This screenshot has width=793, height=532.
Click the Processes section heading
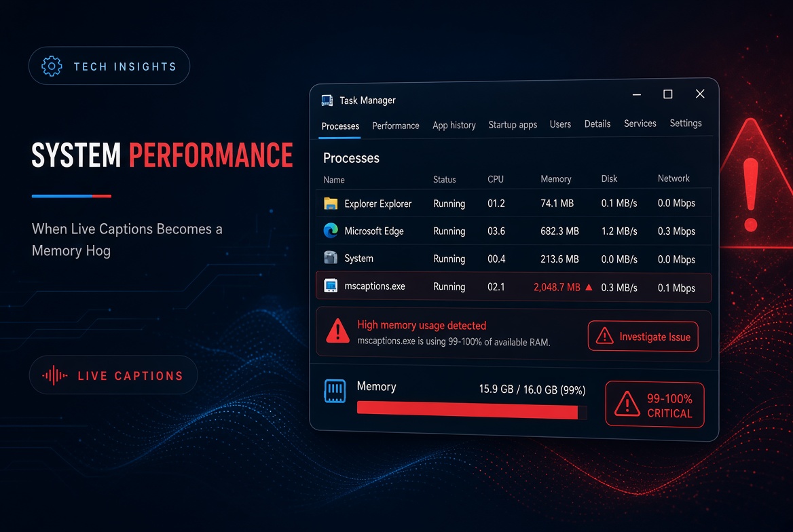[x=351, y=158]
